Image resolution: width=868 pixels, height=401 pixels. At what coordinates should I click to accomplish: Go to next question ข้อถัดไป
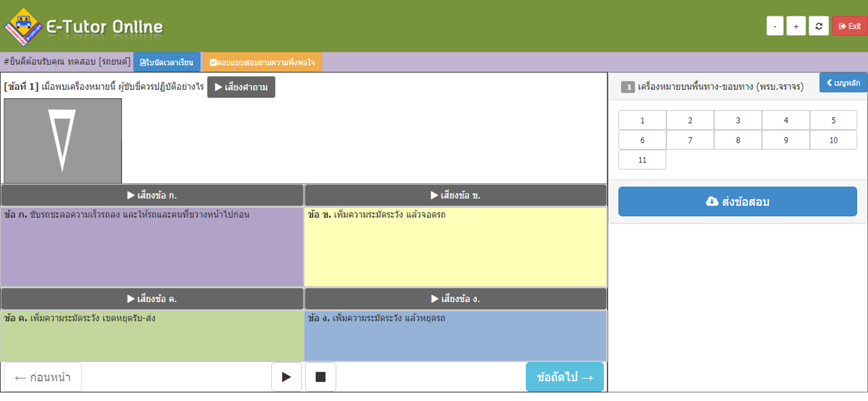click(565, 377)
